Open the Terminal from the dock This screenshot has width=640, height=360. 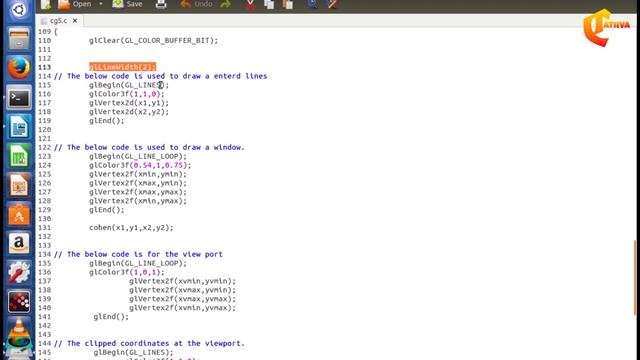pyautogui.click(x=19, y=98)
